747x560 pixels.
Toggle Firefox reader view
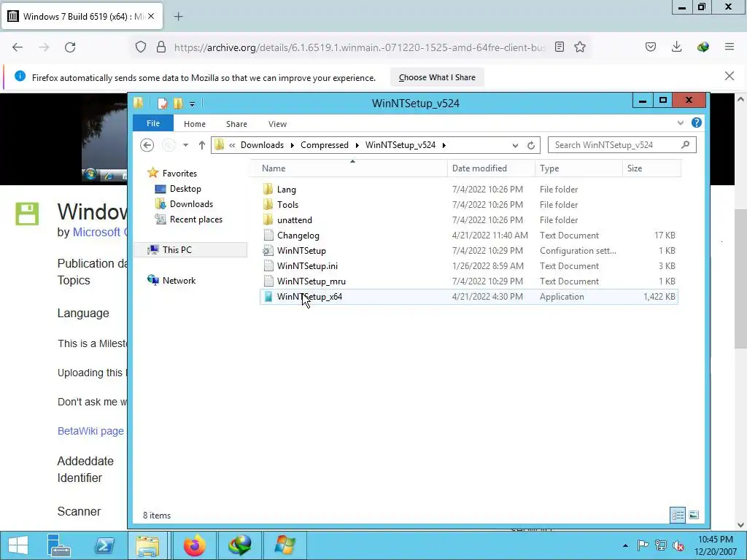click(560, 47)
